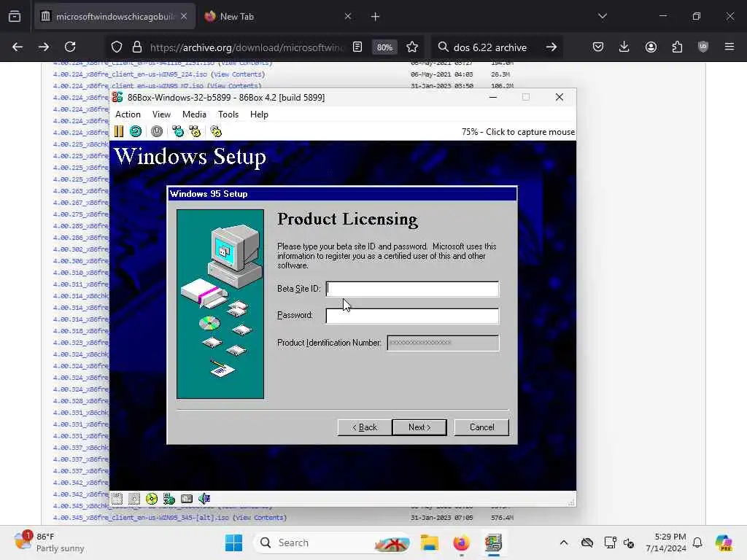
Task: Click the sound speaker icon in 86Box status bar
Action: pos(204,499)
